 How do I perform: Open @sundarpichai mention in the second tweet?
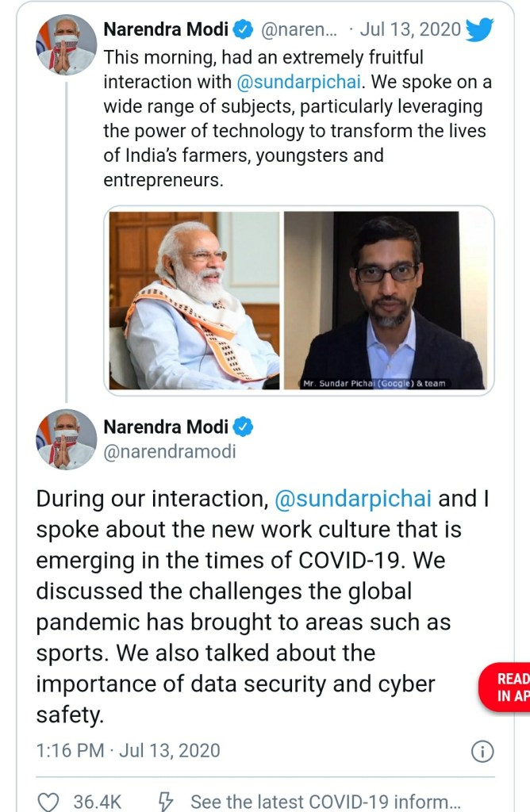pos(353,499)
